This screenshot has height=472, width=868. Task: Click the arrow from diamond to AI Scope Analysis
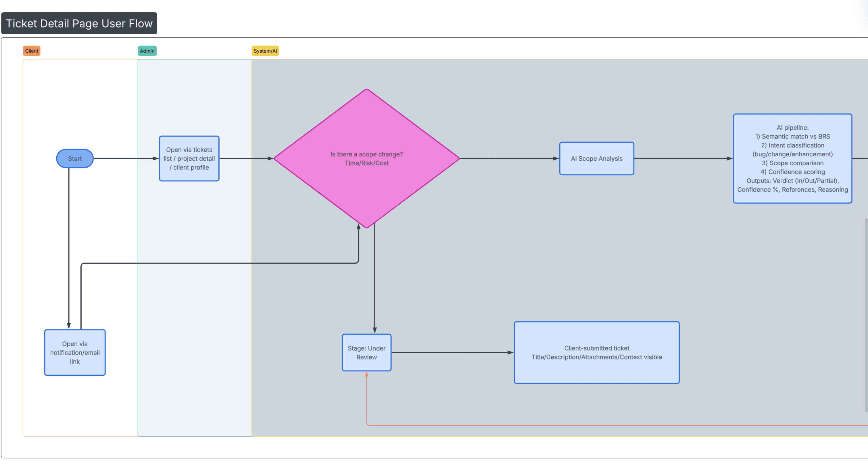509,158
